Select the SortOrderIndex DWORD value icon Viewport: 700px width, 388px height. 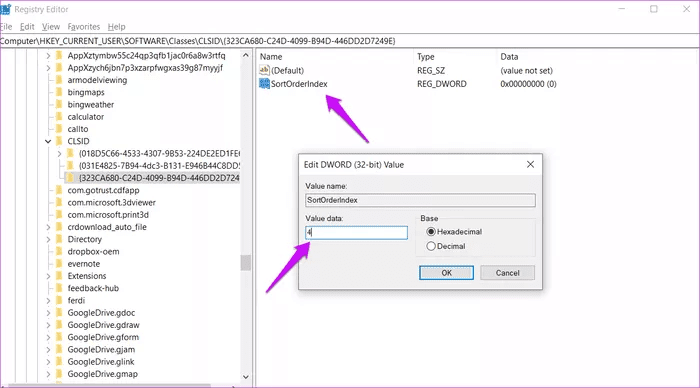[264, 83]
